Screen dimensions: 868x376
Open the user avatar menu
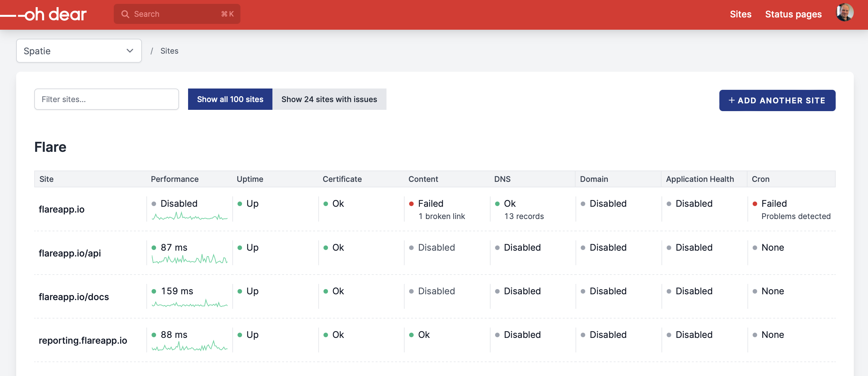click(x=845, y=13)
